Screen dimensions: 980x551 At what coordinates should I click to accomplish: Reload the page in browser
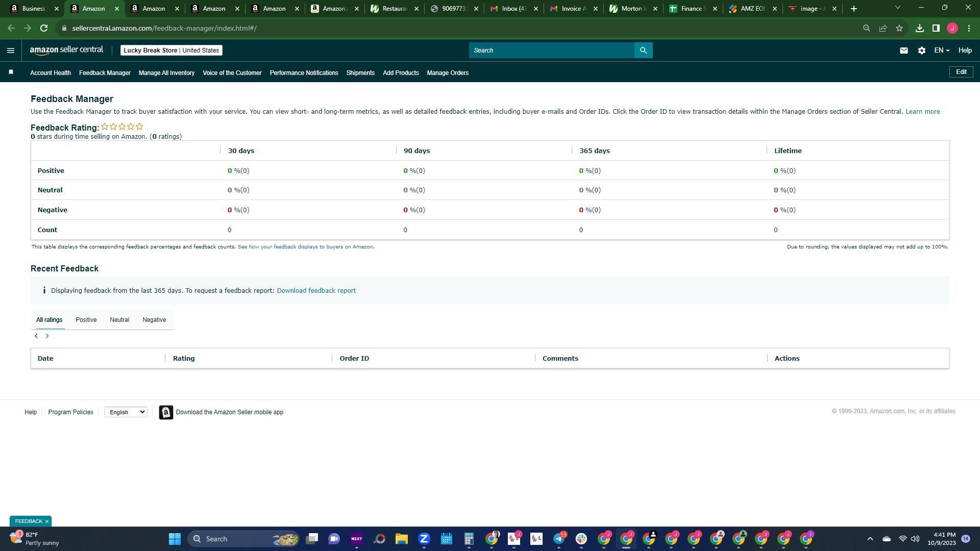pos(44,28)
